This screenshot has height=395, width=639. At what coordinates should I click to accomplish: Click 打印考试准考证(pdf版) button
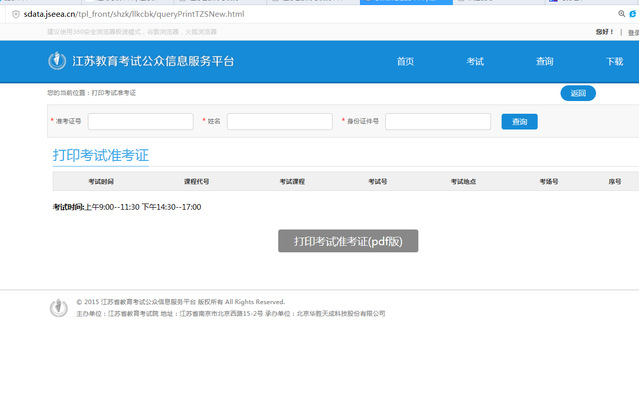click(x=348, y=241)
